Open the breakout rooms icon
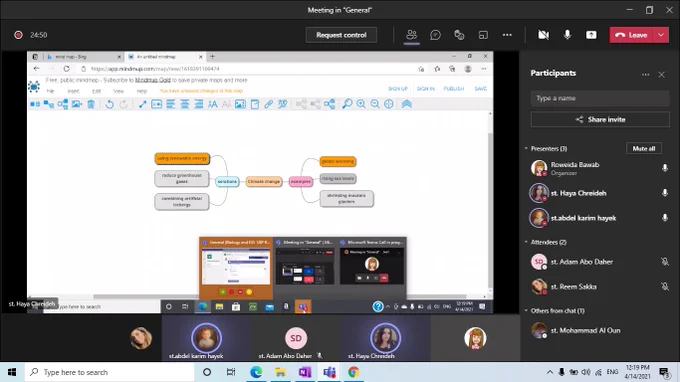This screenshot has width=680, height=382. [x=483, y=35]
